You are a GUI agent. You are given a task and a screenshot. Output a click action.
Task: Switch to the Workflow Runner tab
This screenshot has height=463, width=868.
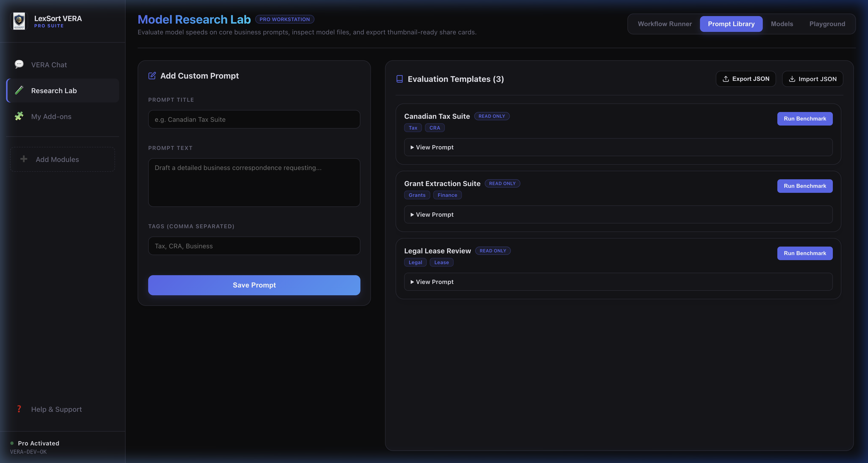[665, 24]
